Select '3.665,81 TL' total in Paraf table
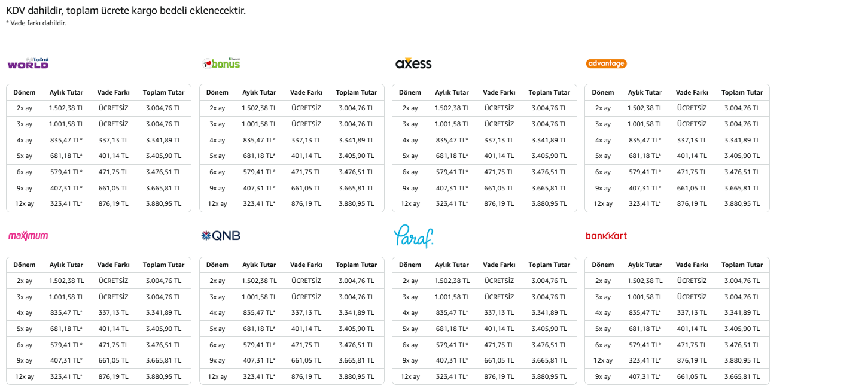 coord(549,361)
